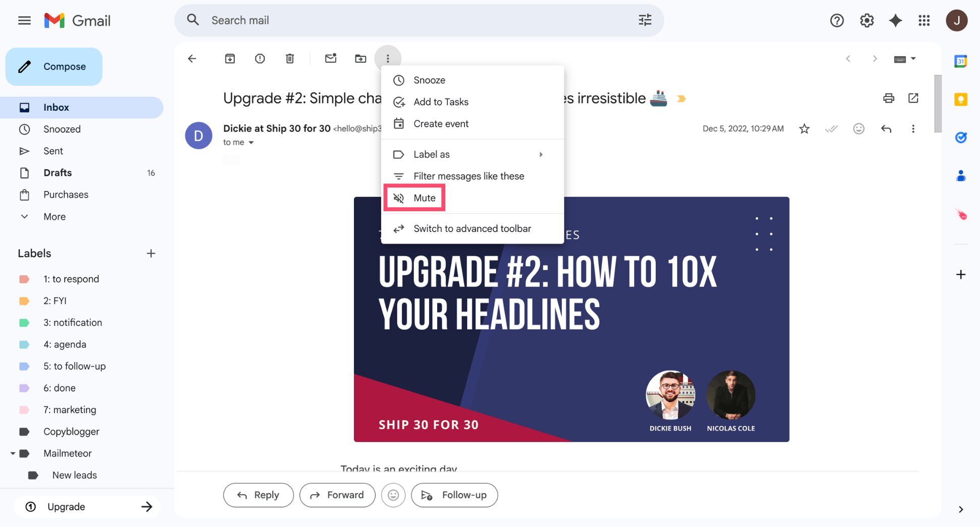This screenshot has width=980, height=527.
Task: Choose 'Filter messages like these'
Action: (469, 176)
